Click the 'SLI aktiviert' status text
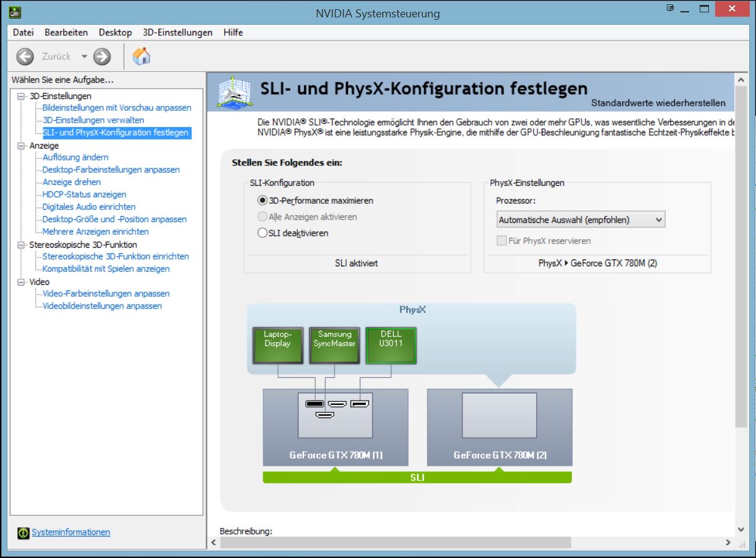The width and height of the screenshot is (756, 558). point(356,263)
